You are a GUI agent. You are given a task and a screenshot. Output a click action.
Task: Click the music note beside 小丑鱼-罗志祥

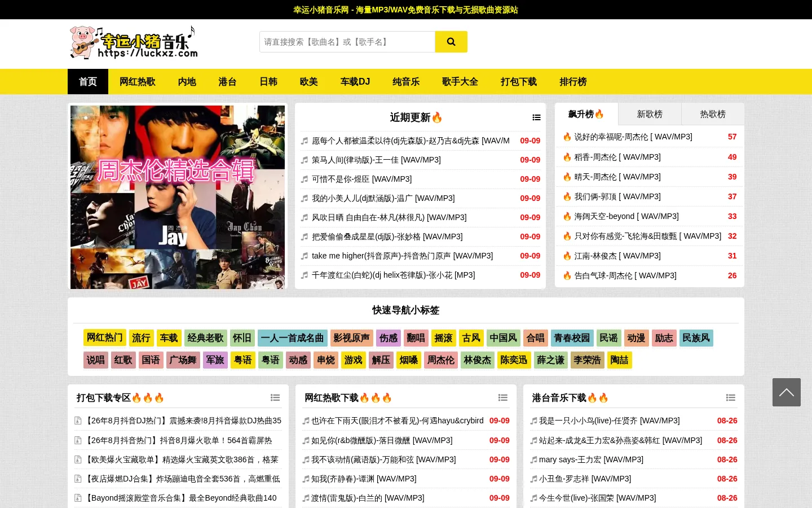[533, 479]
